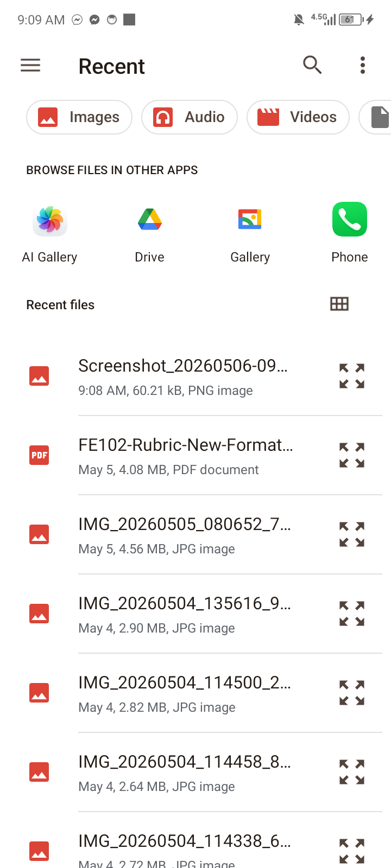Preview fullscreen the Screenshot_20260506 file
Screen dimensions: 391x868
click(x=352, y=376)
